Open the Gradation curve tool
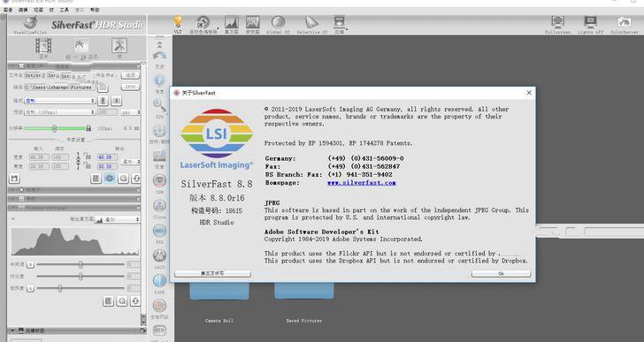Screen dimensions: 644x342 tap(253, 22)
